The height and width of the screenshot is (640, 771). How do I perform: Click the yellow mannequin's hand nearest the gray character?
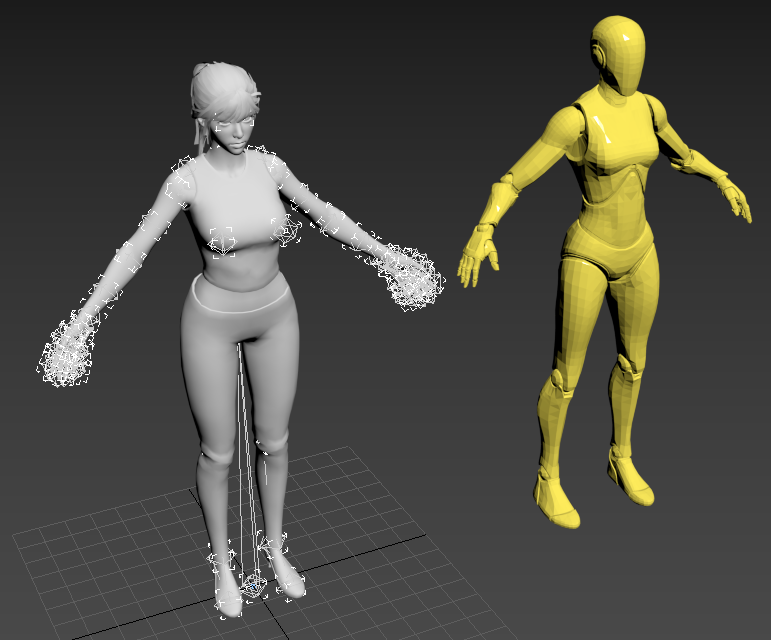coord(477,257)
